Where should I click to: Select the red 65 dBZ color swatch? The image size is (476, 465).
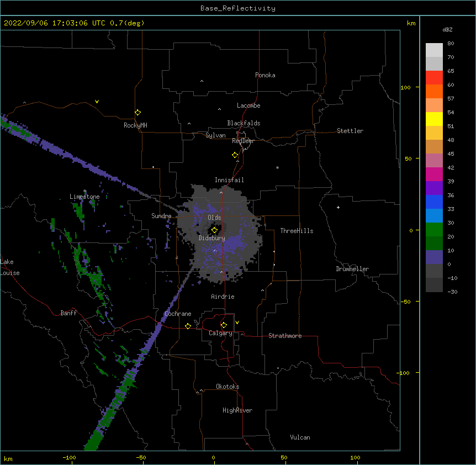(434, 77)
